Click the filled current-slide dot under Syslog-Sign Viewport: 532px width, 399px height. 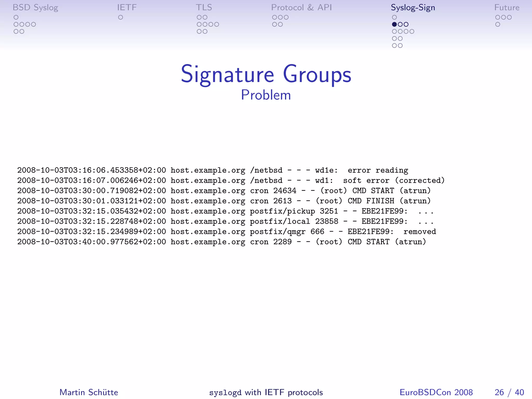(x=394, y=24)
